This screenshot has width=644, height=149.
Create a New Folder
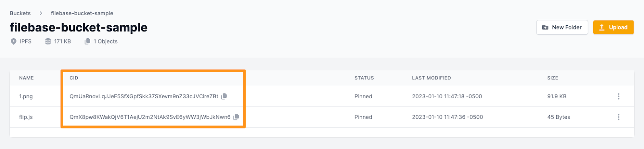tap(562, 27)
